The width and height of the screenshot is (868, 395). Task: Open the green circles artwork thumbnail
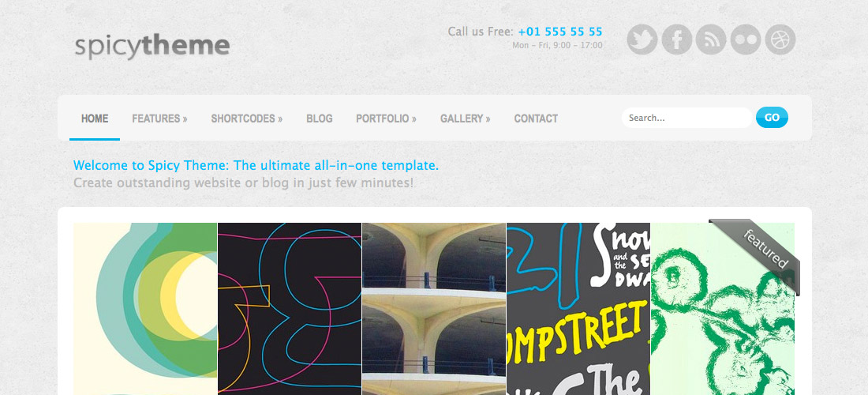pos(145,309)
